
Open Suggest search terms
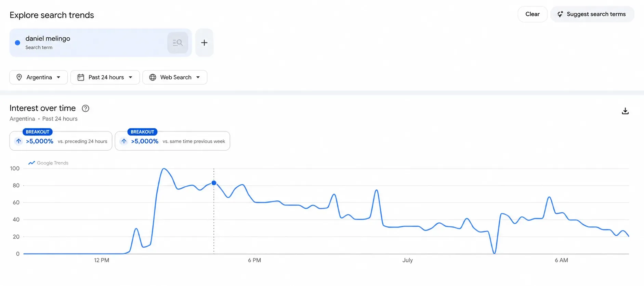592,14
